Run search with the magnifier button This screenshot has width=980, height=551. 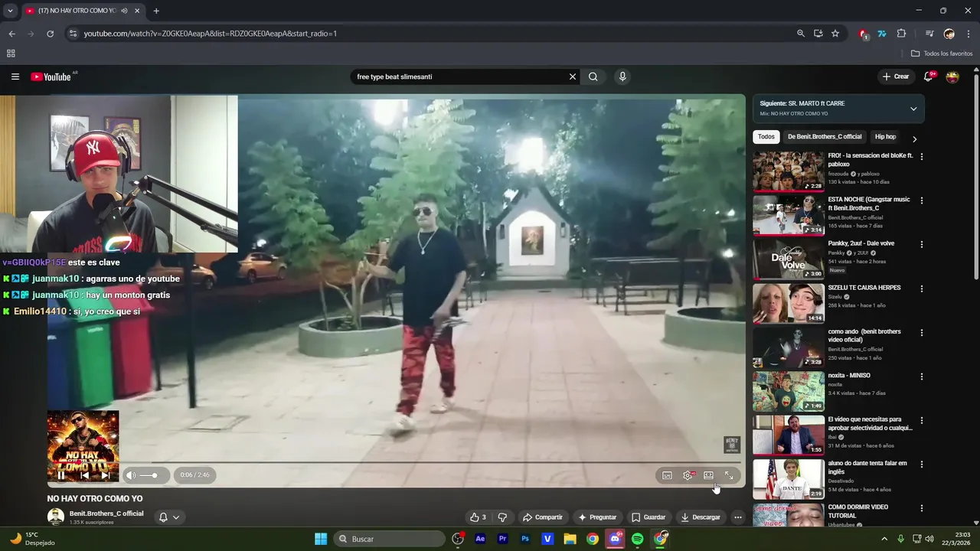coord(593,77)
